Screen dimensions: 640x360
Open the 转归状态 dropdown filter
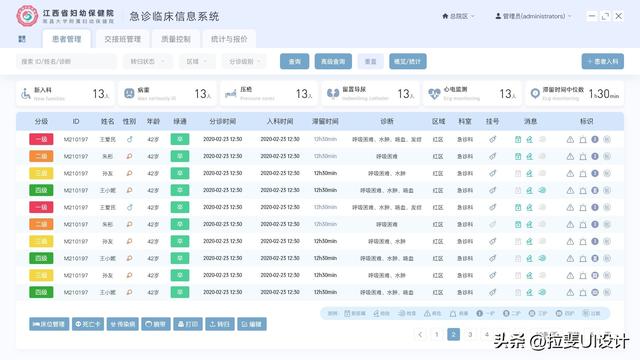tap(147, 62)
